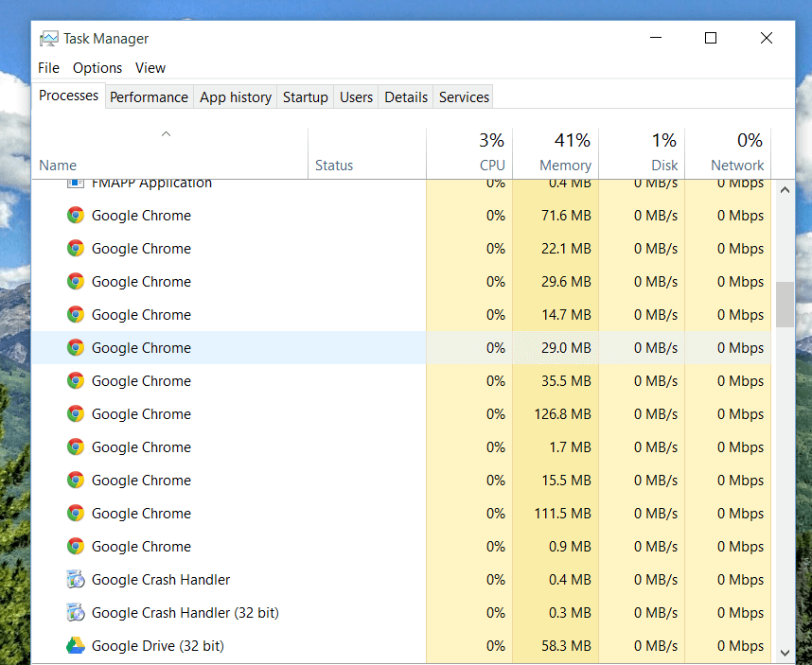Click the Google Drive (32 bit) icon
The image size is (812, 665).
point(76,646)
